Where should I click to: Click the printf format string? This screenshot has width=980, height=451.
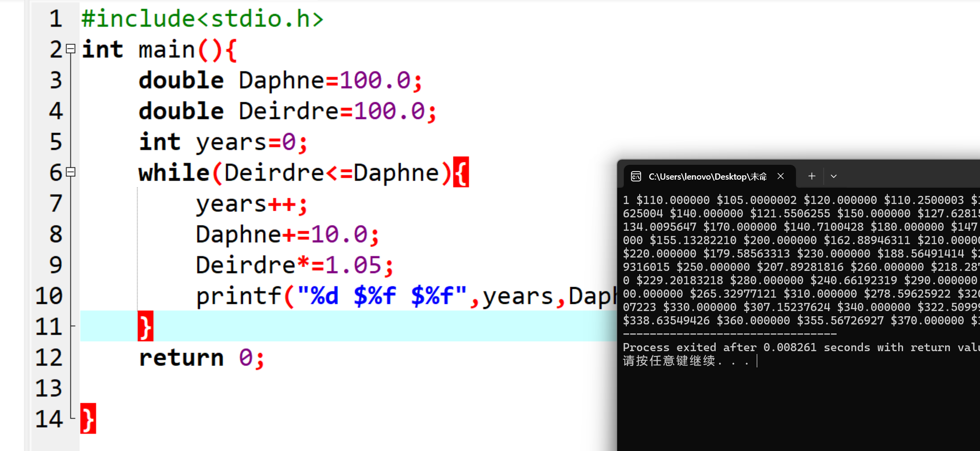[x=382, y=296]
